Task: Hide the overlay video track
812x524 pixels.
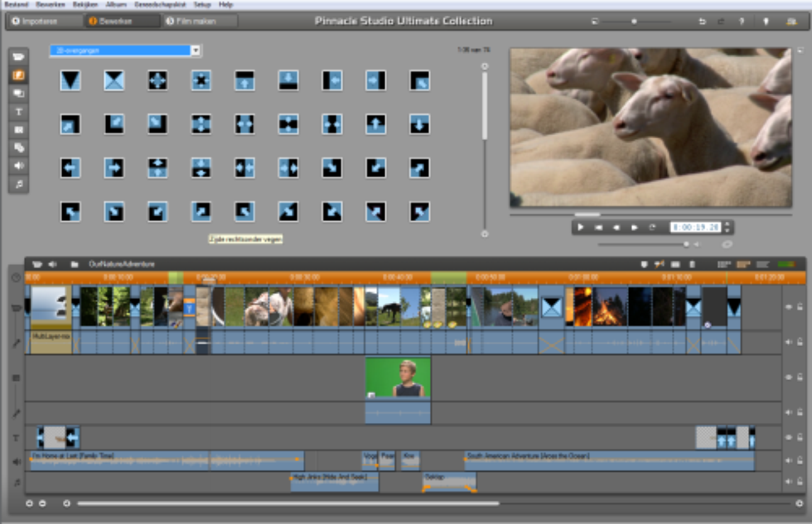Action: pyautogui.click(x=789, y=377)
